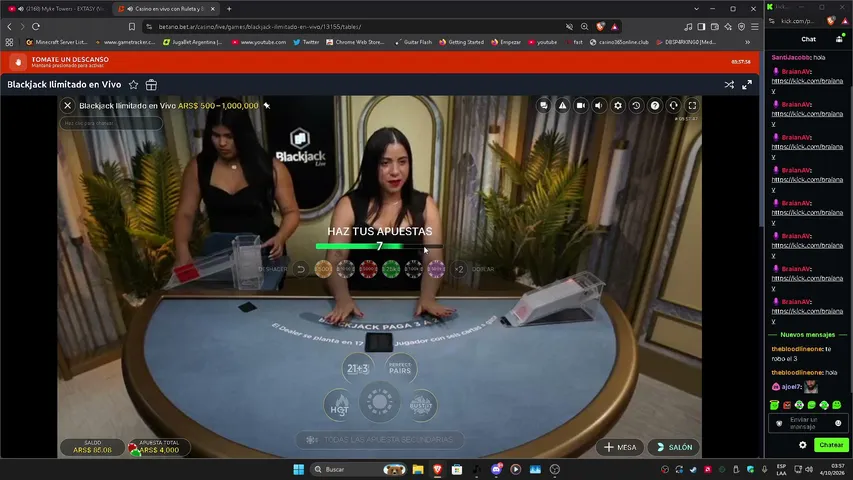Toggle the video camera icon
853x480 pixels.
pos(581,106)
